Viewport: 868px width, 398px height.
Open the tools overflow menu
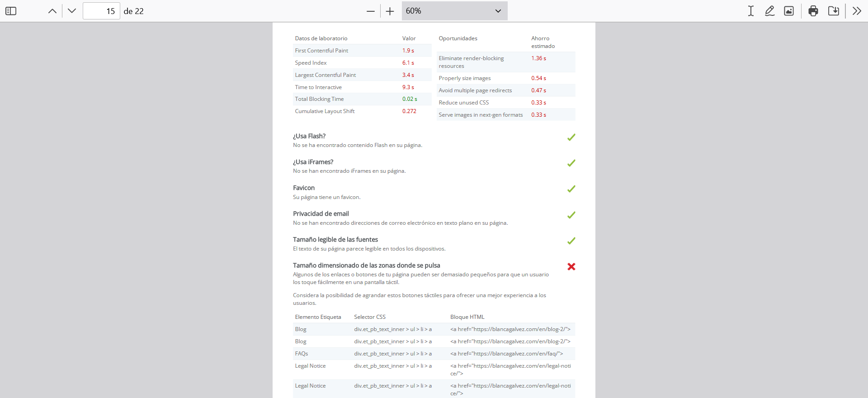click(x=857, y=11)
